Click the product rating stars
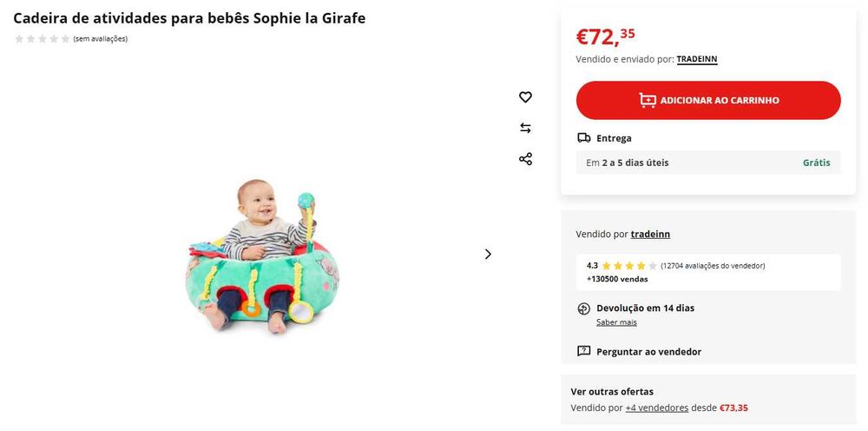Viewport: 868px width, 431px height. pos(42,39)
